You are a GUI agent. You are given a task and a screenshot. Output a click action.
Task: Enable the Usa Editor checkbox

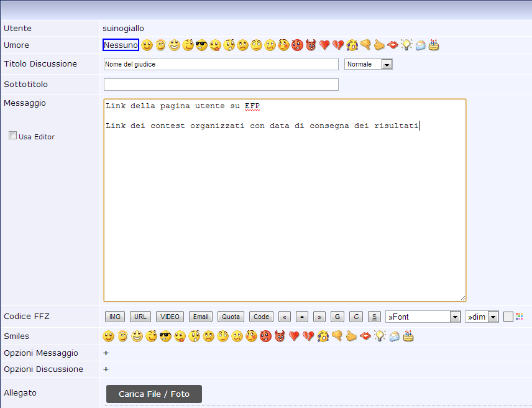point(12,136)
